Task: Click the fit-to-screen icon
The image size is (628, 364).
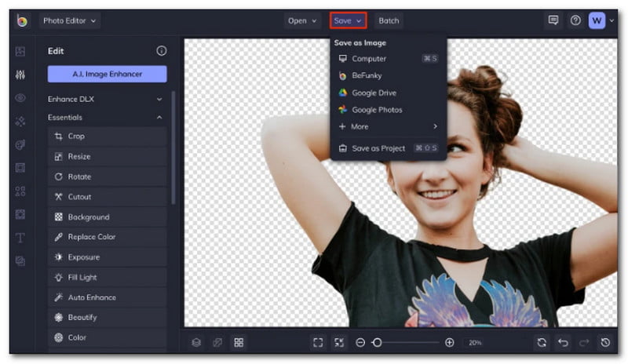Action: pyautogui.click(x=318, y=343)
